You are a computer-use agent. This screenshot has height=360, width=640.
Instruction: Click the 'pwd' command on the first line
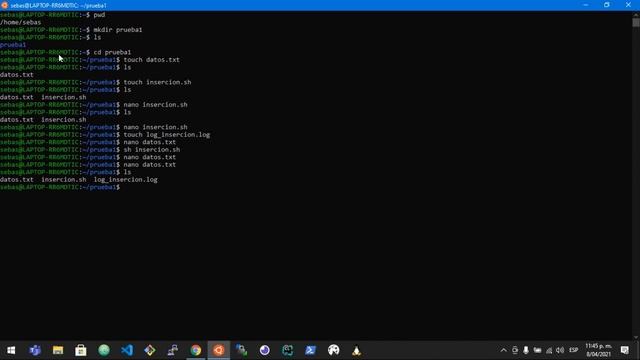tap(99, 15)
